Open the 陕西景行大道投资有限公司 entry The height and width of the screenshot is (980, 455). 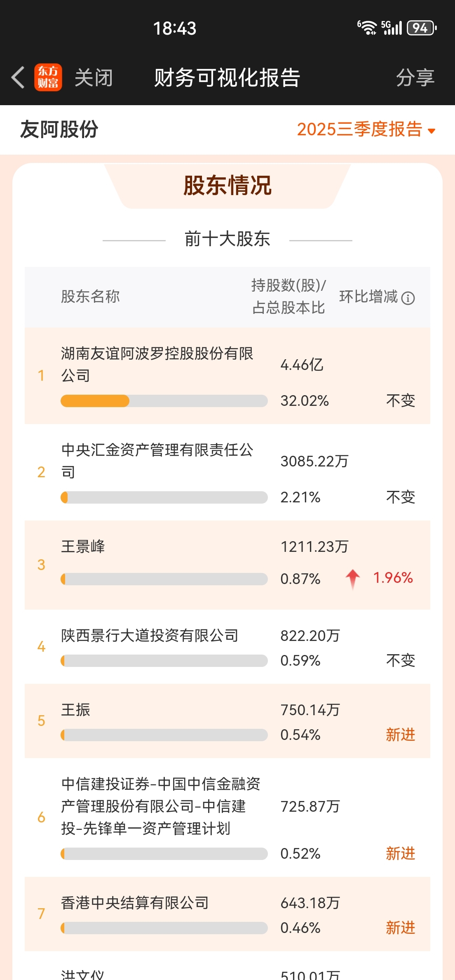(x=150, y=636)
